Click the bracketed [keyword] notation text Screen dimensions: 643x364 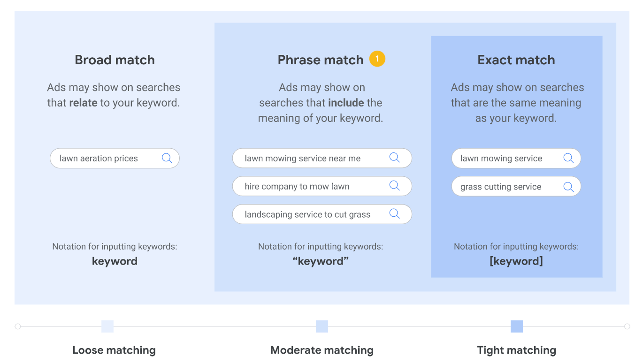point(516,261)
